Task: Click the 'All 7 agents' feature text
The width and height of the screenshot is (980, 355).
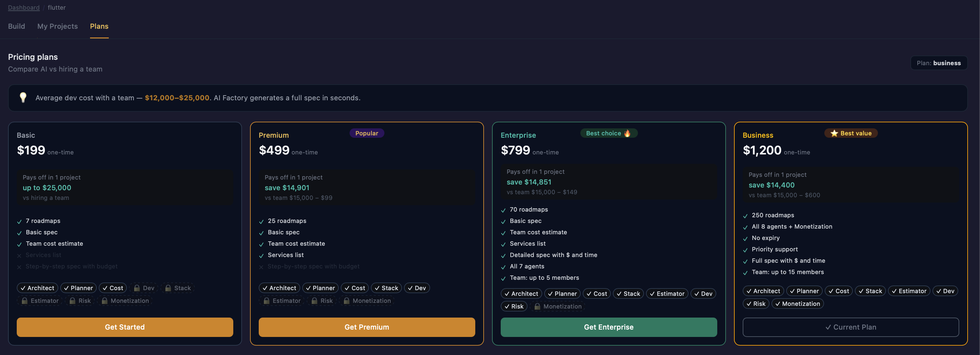Action: [527, 266]
